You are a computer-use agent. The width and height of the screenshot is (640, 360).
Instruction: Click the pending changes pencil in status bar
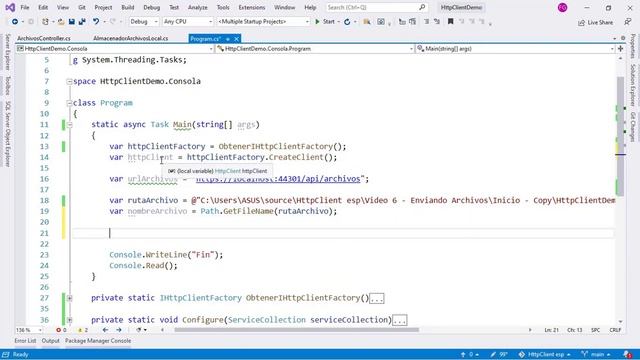[x=499, y=354]
